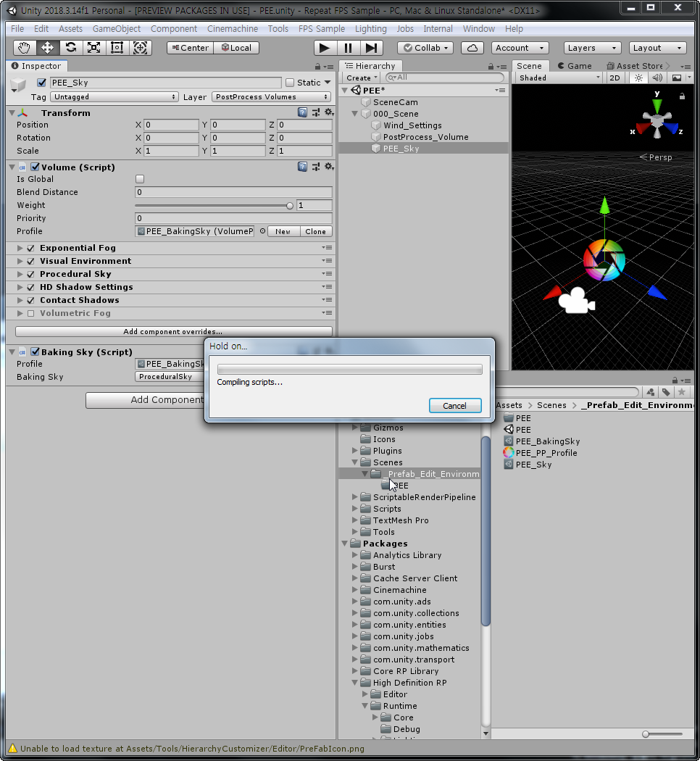Pause the game with the Pause button
The image size is (700, 761).
349,48
